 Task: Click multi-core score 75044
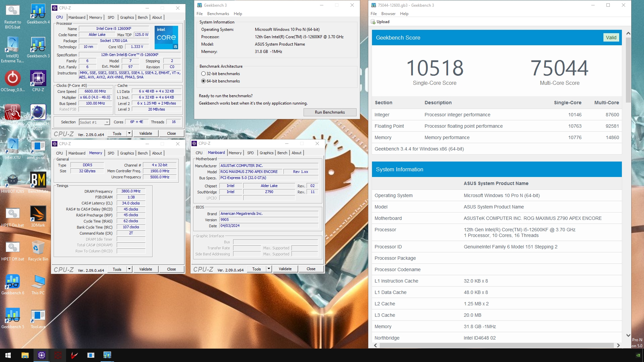coord(559,68)
